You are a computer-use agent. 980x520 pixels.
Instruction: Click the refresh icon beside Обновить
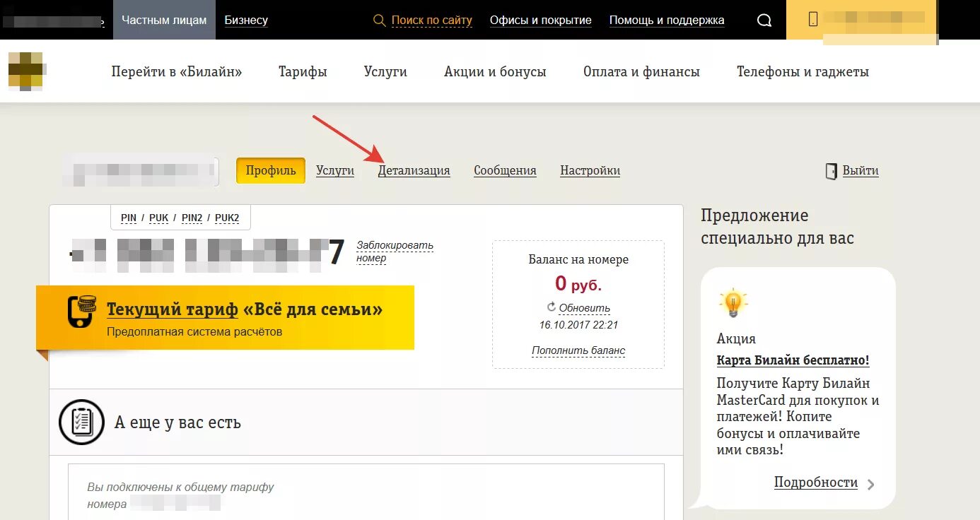[x=552, y=307]
